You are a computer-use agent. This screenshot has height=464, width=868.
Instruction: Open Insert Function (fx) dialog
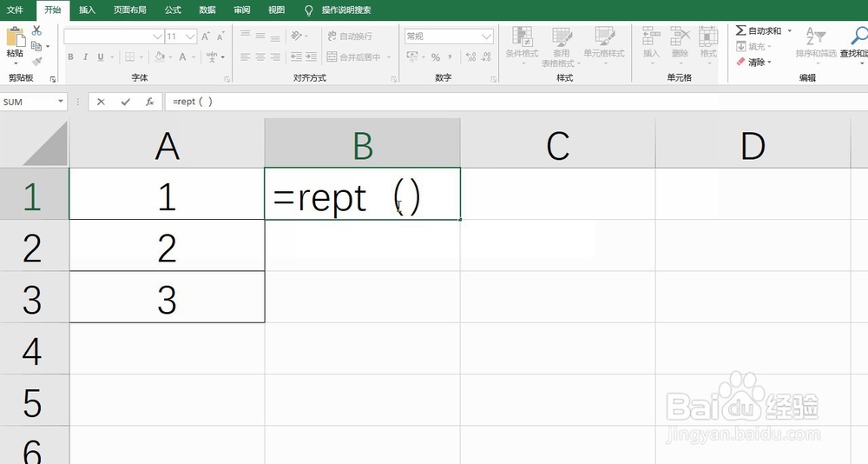point(149,102)
